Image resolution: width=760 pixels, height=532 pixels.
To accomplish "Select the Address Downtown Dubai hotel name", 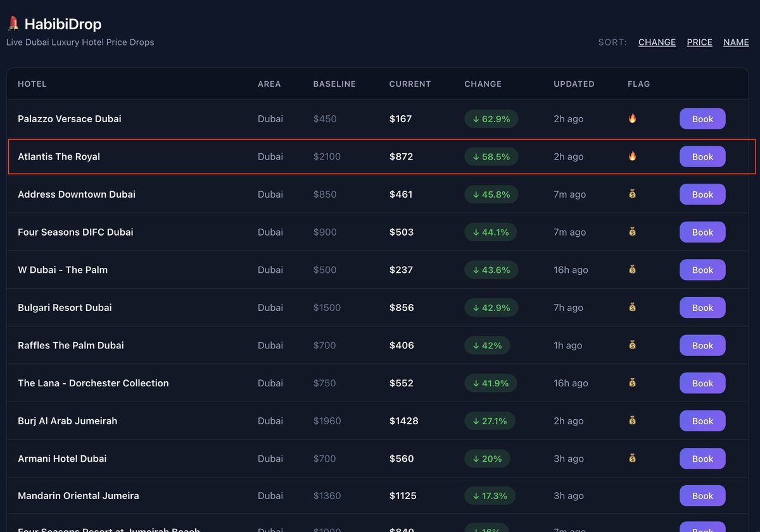I will pyautogui.click(x=77, y=194).
